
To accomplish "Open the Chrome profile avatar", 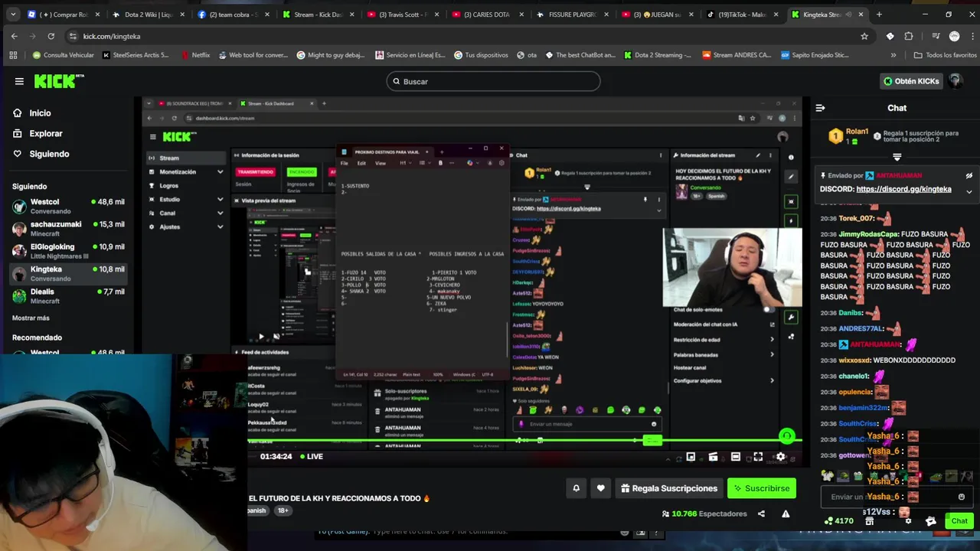I will pyautogui.click(x=954, y=36).
